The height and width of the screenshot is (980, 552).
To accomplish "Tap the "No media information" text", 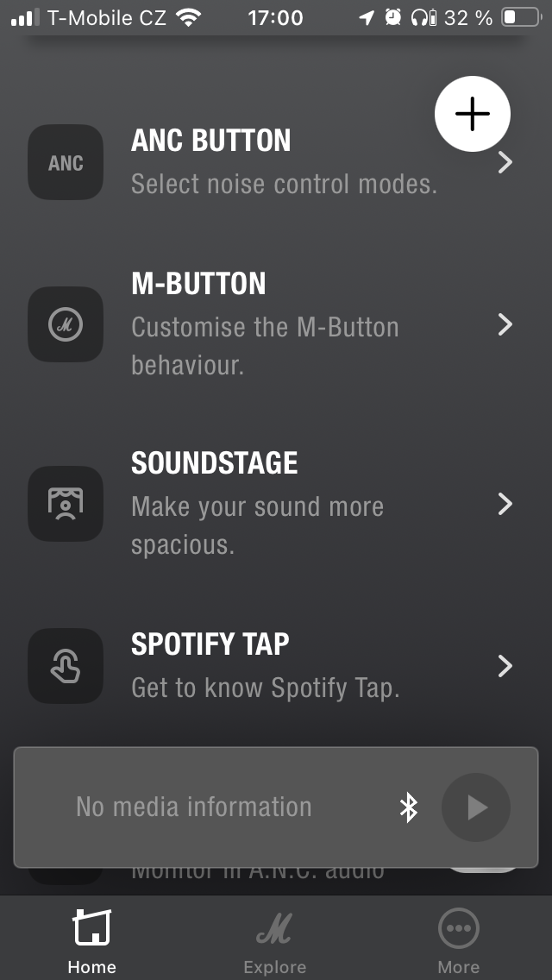I will [194, 807].
